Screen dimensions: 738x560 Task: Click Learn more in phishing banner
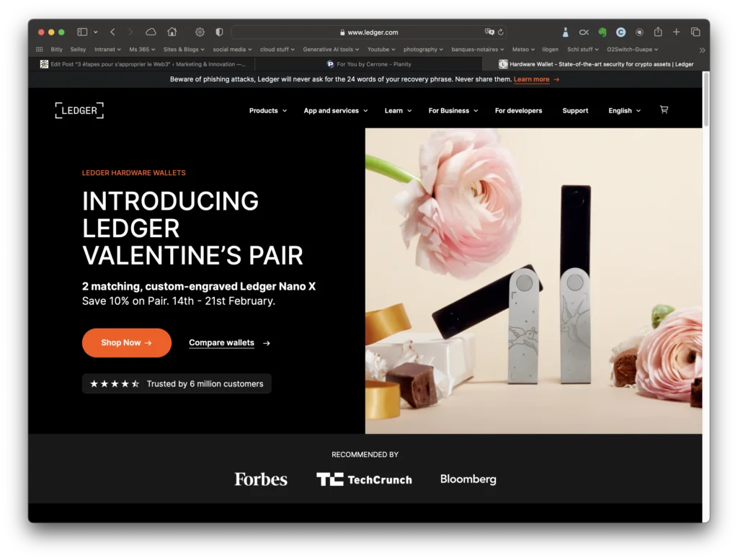[531, 79]
